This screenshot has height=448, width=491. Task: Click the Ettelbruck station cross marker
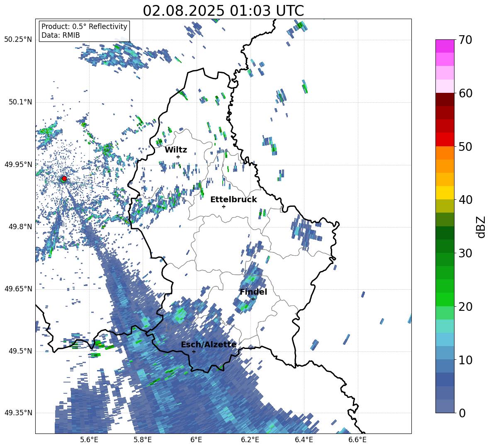tap(224, 206)
